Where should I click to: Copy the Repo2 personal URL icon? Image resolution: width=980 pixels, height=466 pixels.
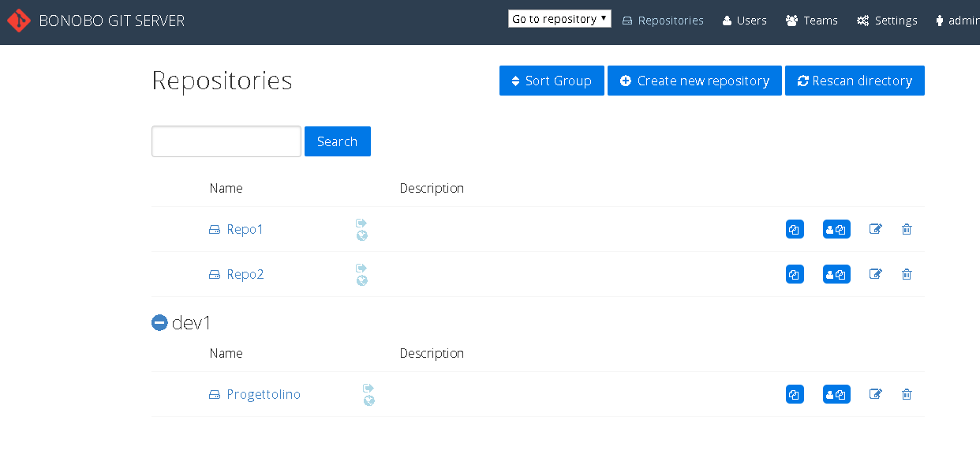[x=836, y=274]
